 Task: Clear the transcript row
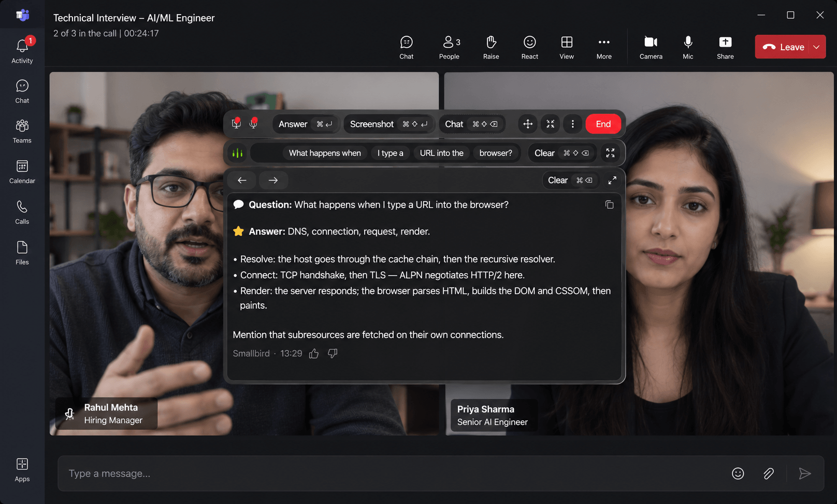click(x=562, y=153)
